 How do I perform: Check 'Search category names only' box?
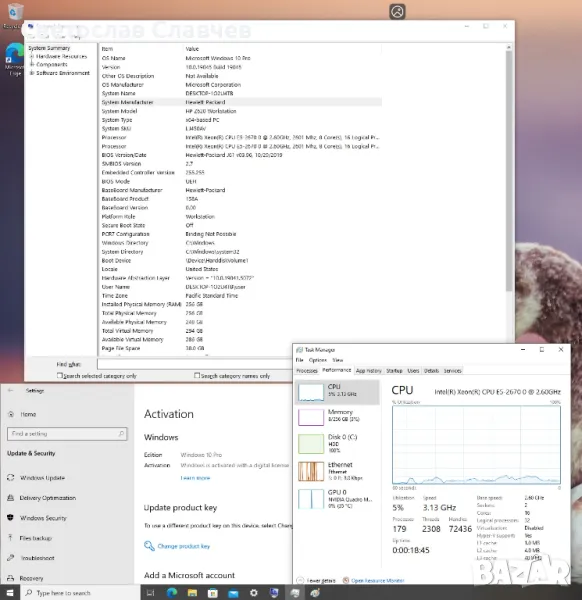point(197,375)
